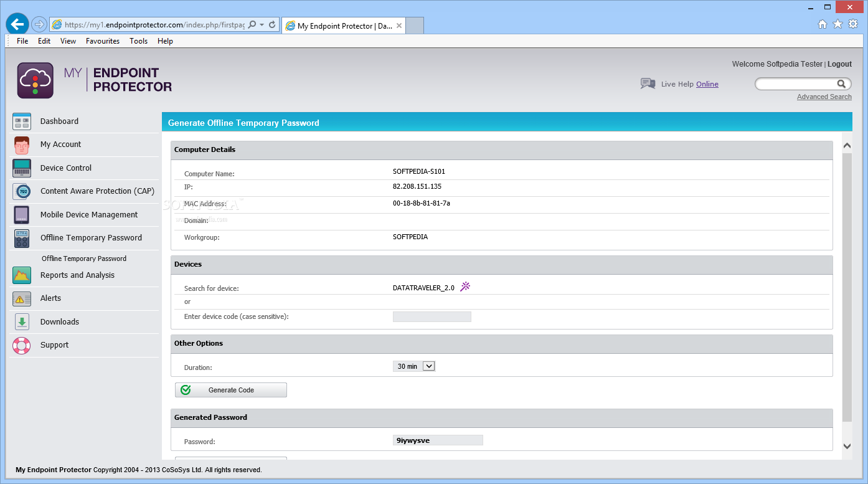Open the Tools menu
868x484 pixels.
139,41
